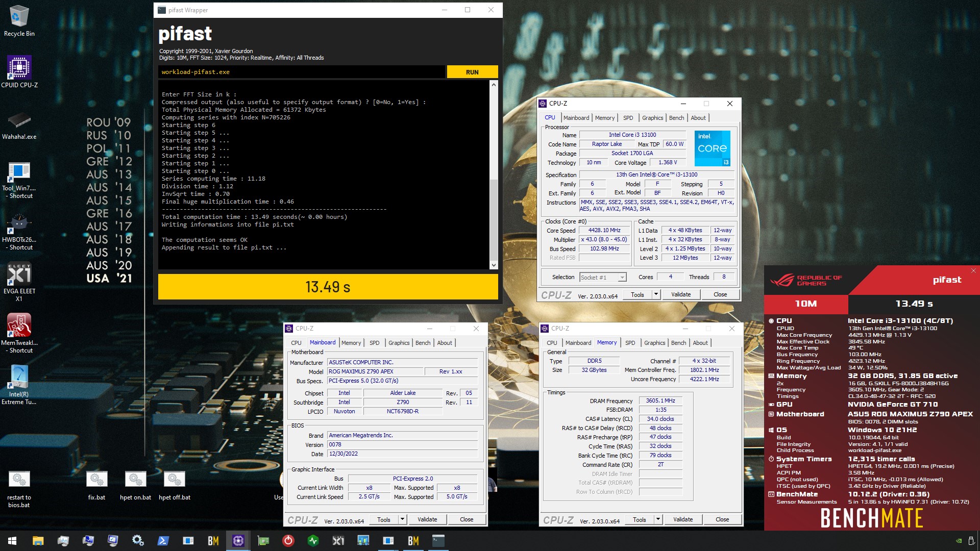Viewport: 980px width, 551px height.
Task: Click Validate in the Intel Core i3 CPU-Z window
Action: [x=681, y=294]
